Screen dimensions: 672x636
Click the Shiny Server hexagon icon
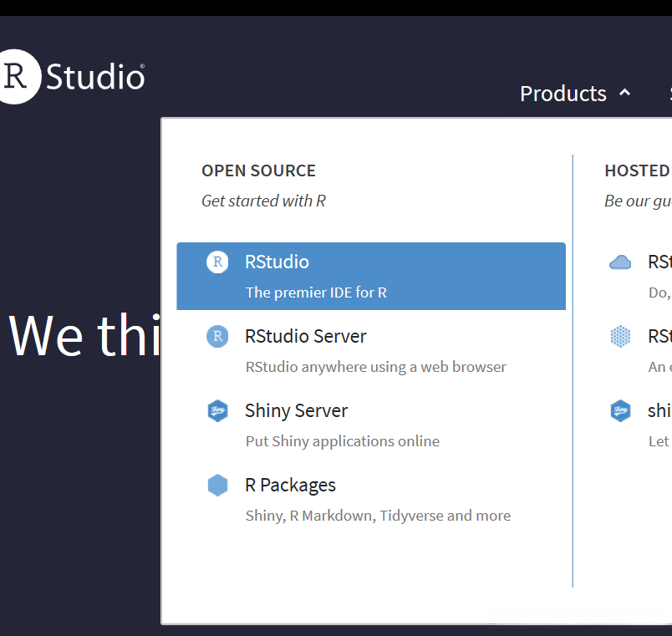[217, 411]
